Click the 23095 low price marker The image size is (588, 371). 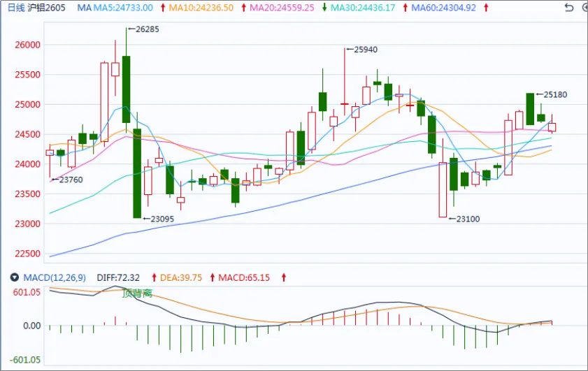[x=159, y=219]
